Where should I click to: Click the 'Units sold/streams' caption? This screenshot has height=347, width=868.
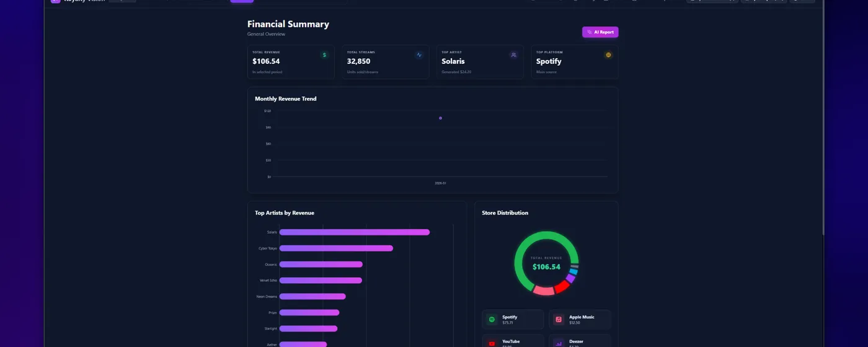tap(363, 72)
